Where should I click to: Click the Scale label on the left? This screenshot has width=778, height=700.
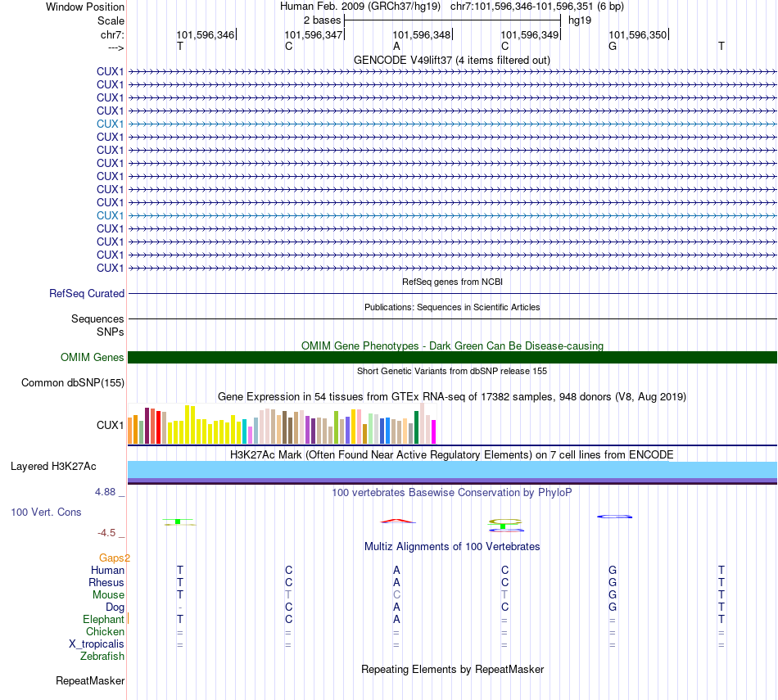coord(111,20)
